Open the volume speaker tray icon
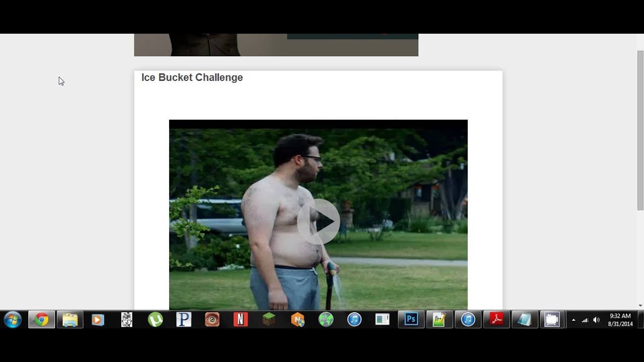Viewport: 644px width, 362px height. coord(596,320)
